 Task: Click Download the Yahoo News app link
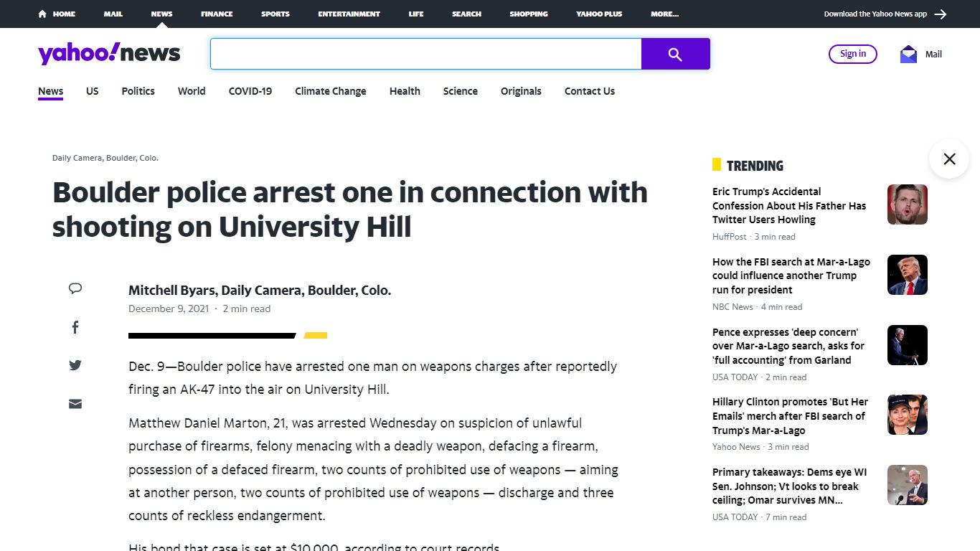[x=875, y=14]
